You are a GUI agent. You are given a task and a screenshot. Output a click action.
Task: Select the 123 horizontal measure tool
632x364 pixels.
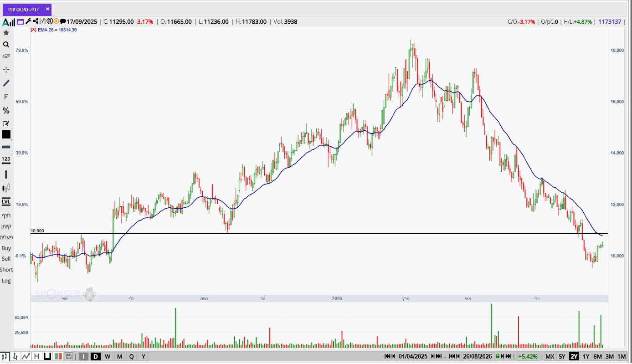point(6,160)
